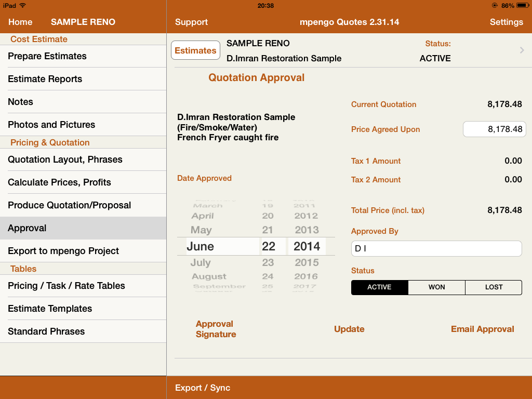Set status to LOST

493,287
